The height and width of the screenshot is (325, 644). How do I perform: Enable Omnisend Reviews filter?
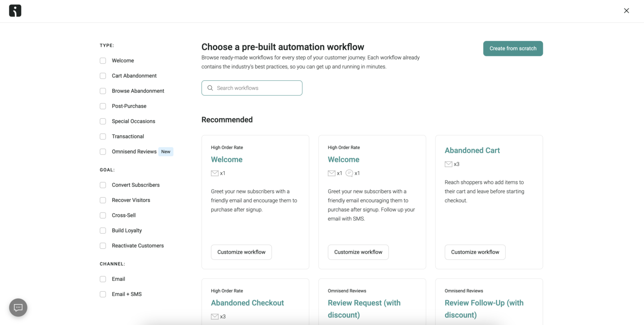click(x=103, y=152)
